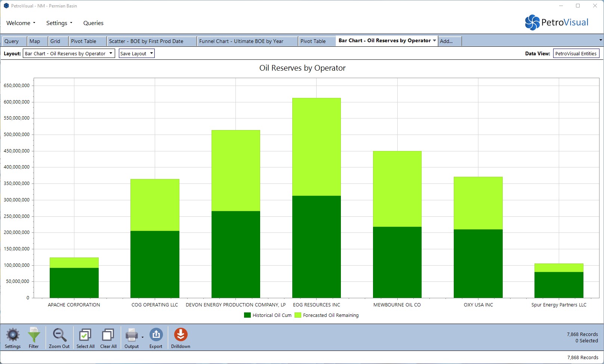The height and width of the screenshot is (364, 604).
Task: Open the Data View dropdown
Action: (x=576, y=53)
